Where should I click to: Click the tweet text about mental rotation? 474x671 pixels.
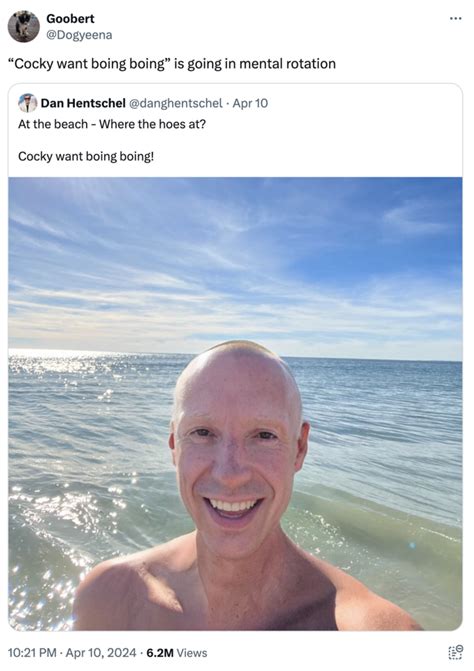(172, 64)
